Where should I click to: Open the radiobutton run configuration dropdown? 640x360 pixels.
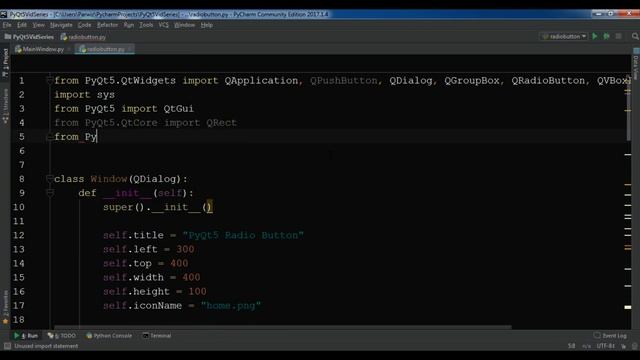pos(564,36)
